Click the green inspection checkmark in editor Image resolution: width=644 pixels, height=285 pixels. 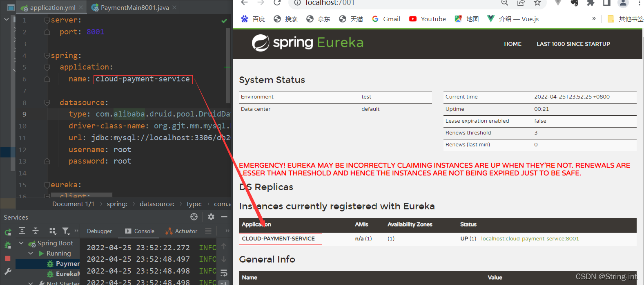(224, 20)
